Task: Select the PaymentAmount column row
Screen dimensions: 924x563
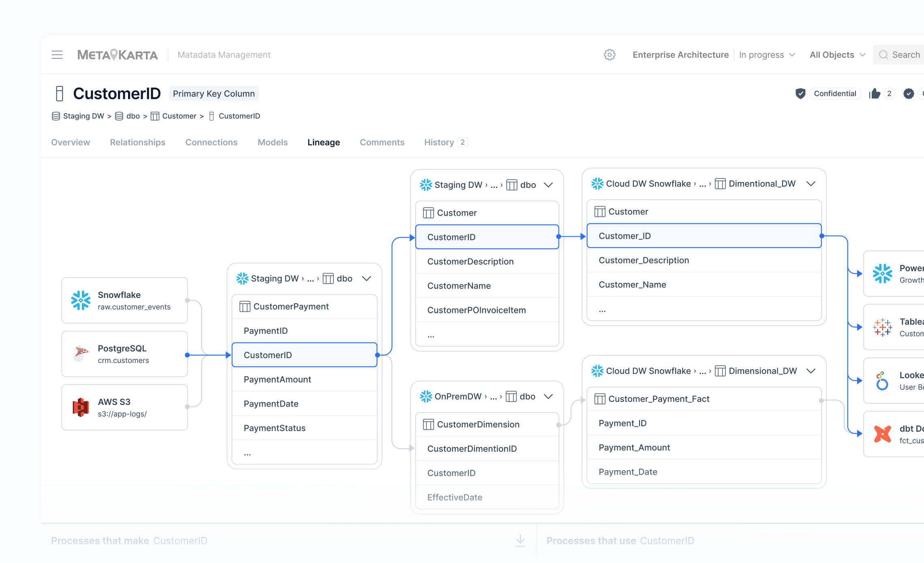Action: point(304,379)
